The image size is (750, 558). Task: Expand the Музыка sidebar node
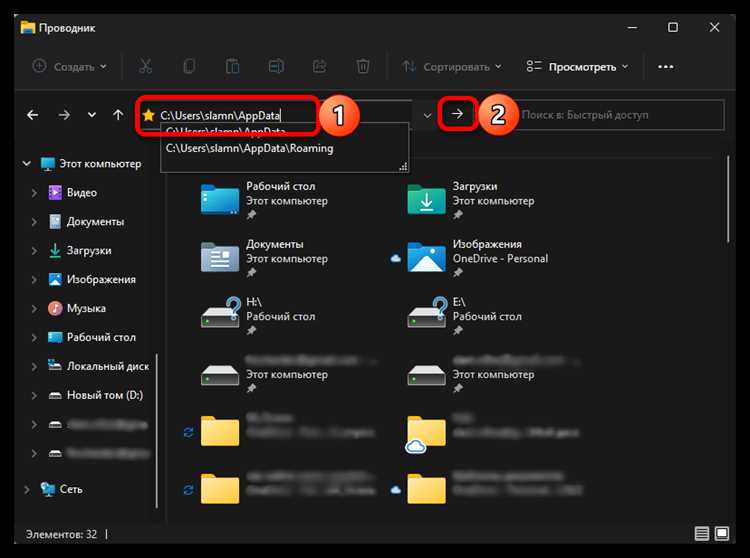pyautogui.click(x=34, y=308)
